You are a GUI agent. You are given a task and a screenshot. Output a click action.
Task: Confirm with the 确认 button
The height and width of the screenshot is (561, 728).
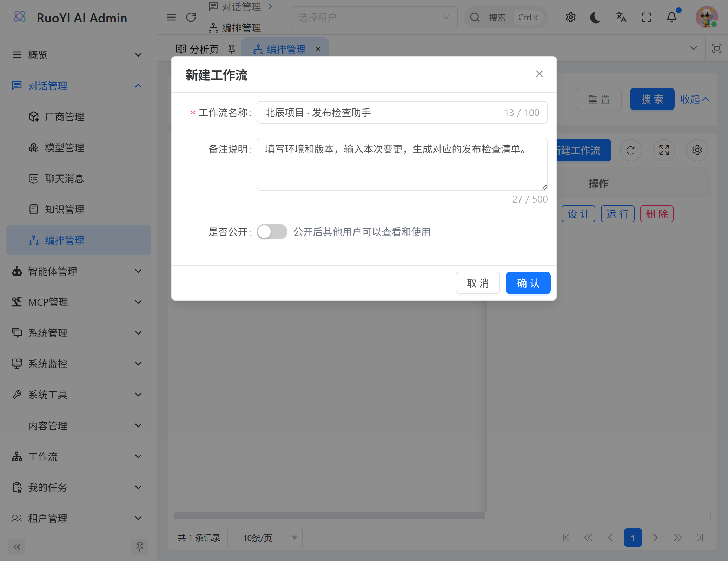tap(528, 283)
